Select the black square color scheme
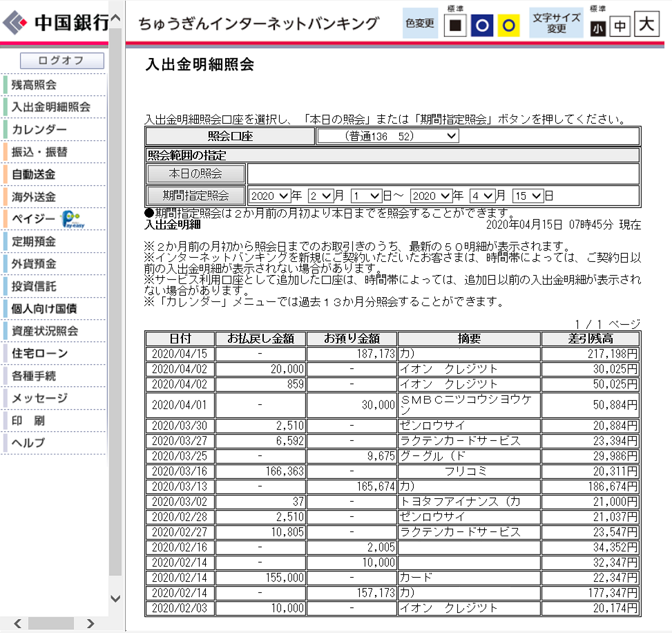Screen dimensions: 672x633 454,26
